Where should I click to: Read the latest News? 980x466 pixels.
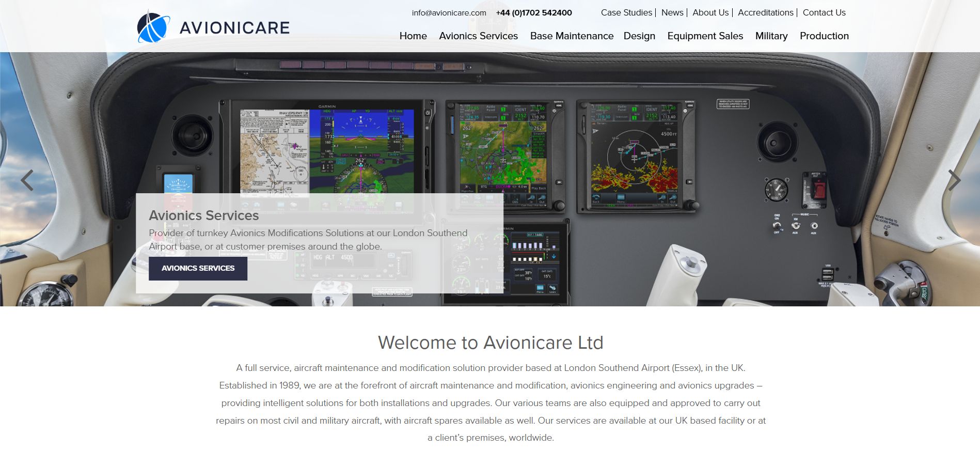[x=672, y=12]
